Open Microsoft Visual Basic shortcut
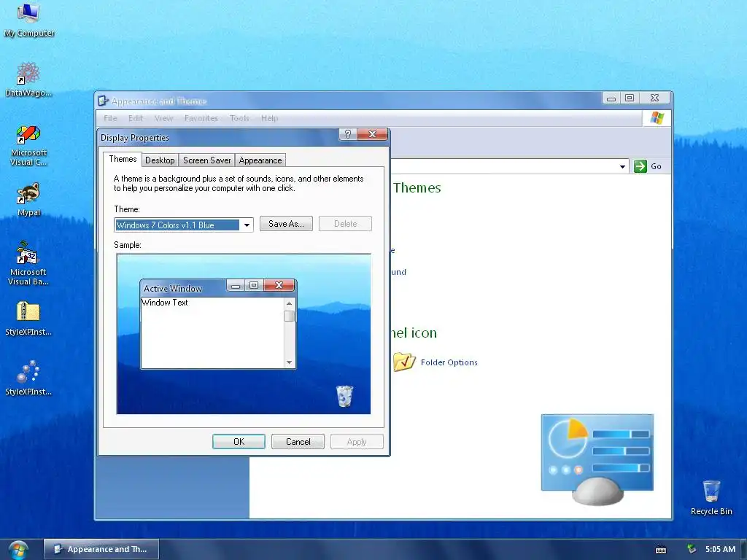Screen dimensions: 747x560 28,263
